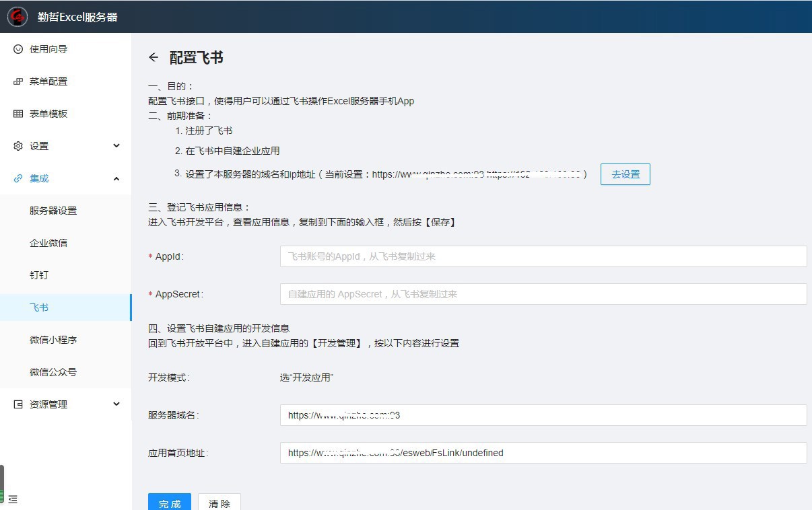
Task: Collapse the sidebar using bottom menu icon
Action: (x=13, y=499)
